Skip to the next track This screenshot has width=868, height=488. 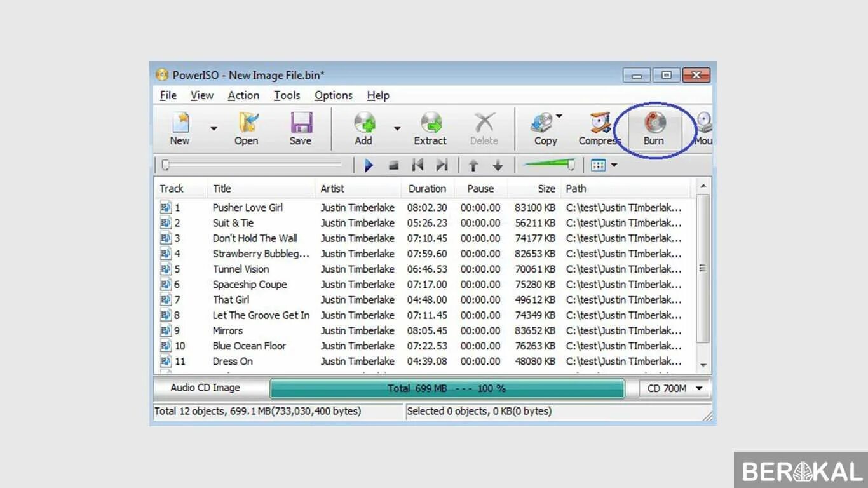(442, 166)
